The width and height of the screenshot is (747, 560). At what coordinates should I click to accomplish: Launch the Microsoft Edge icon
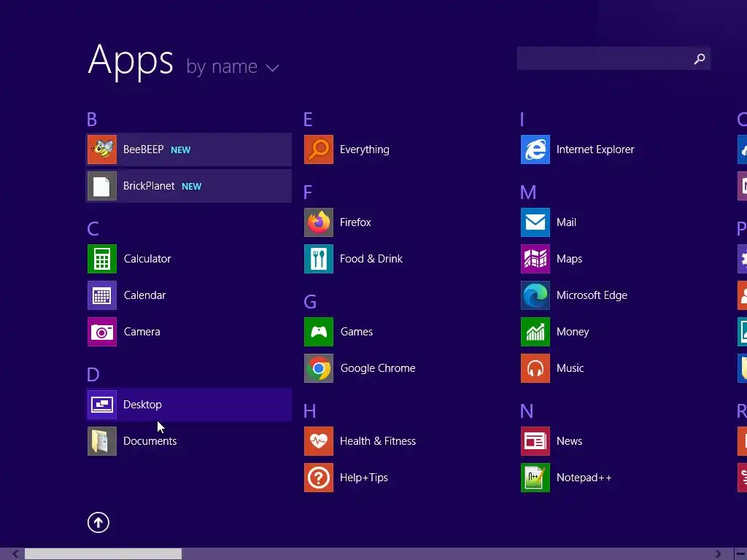coord(535,295)
